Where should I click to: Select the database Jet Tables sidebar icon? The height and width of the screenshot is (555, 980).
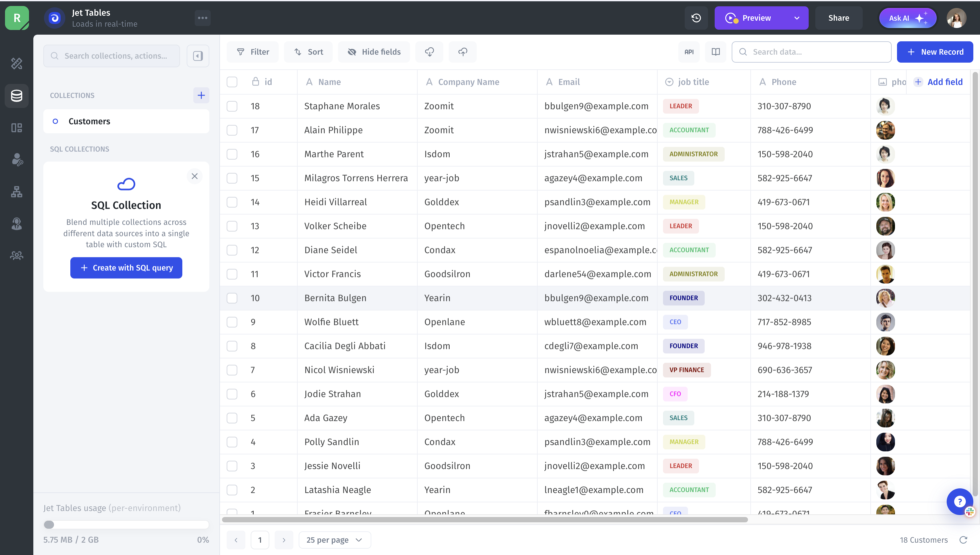(16, 96)
